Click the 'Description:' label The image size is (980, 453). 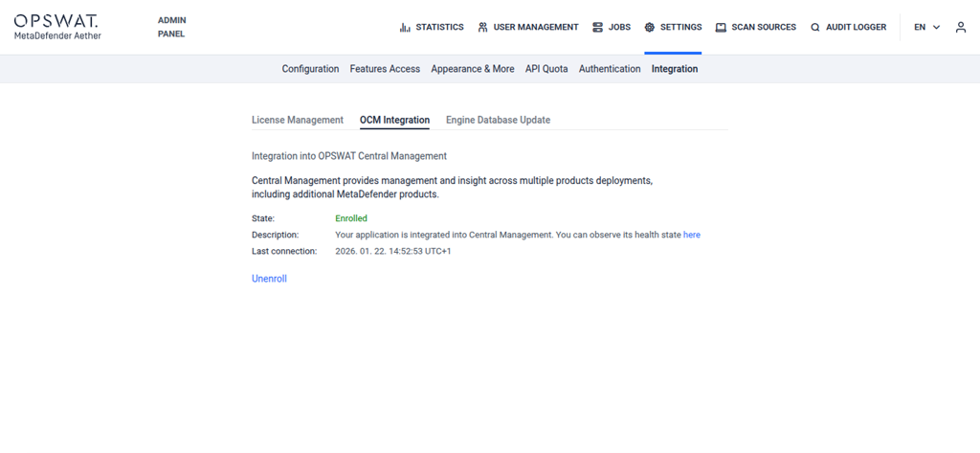coord(276,236)
